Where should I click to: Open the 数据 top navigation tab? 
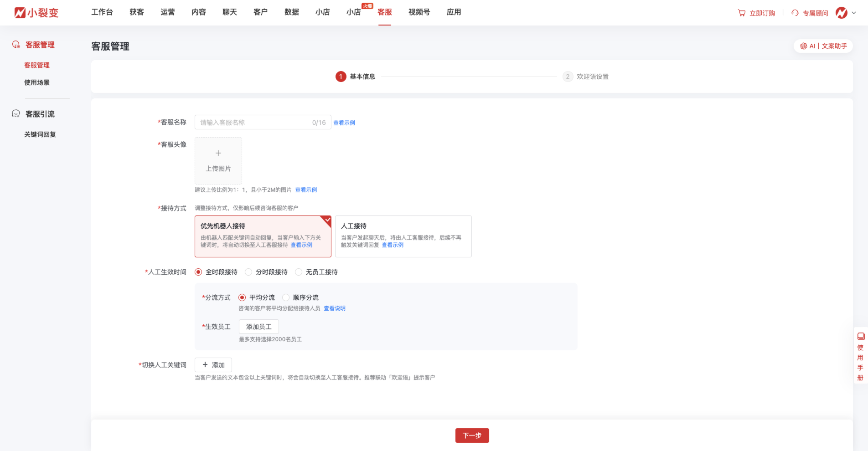[x=292, y=12]
